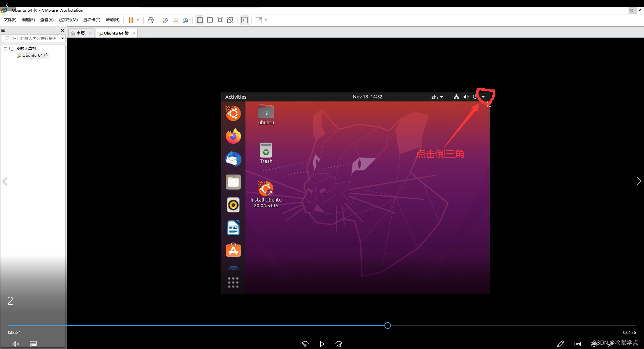644x349 pixels.
Task: Expand the library search dropdown arrow
Action: 62,38
